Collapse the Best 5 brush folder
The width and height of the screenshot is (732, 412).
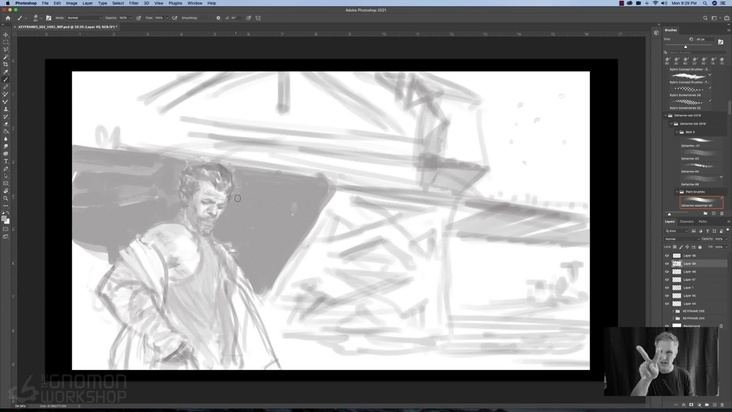coord(677,132)
